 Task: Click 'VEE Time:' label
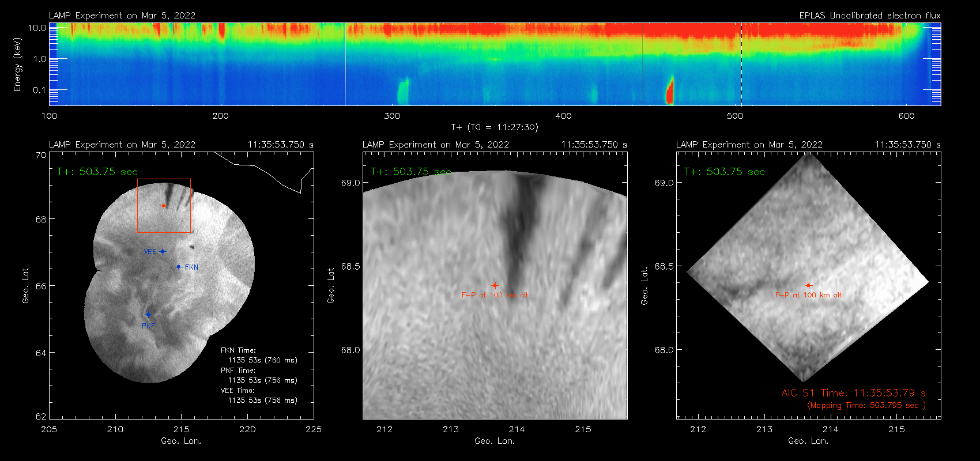point(238,391)
